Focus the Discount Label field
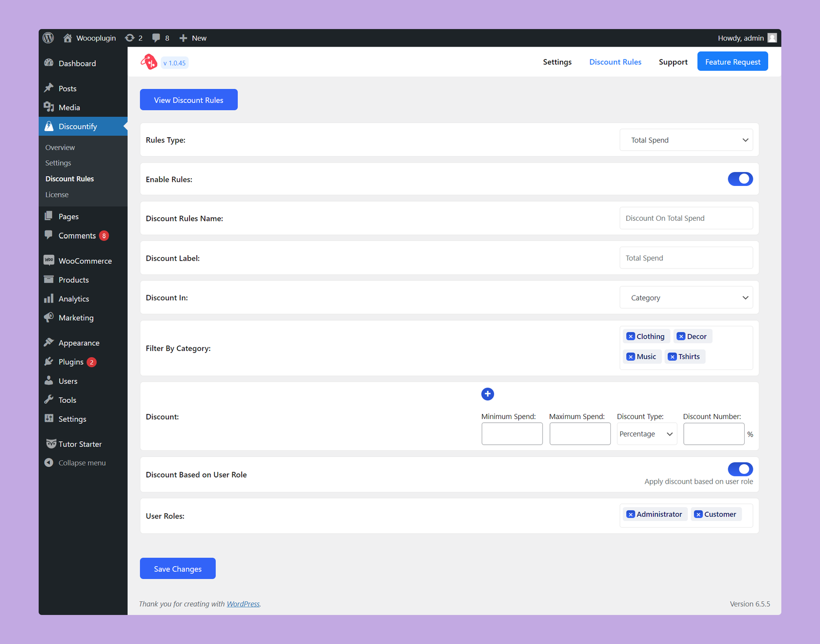The image size is (820, 644). [686, 258]
